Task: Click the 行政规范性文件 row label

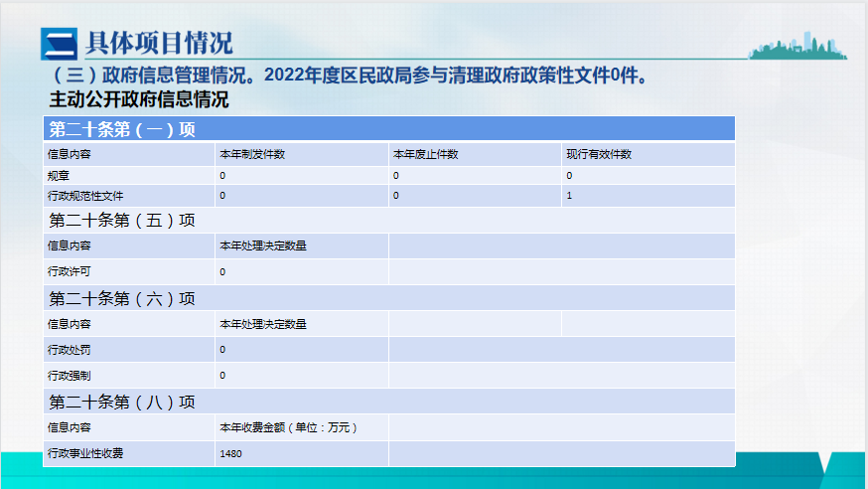Action: tap(85, 196)
